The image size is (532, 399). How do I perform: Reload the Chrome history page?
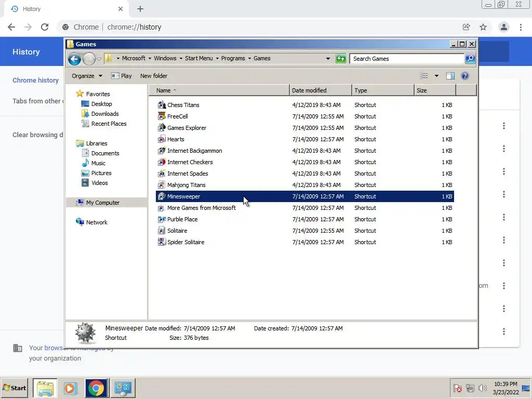[x=45, y=27]
